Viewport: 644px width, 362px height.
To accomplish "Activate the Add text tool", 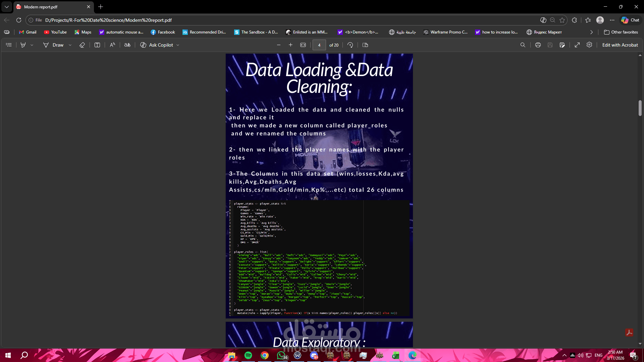I will [x=97, y=45].
